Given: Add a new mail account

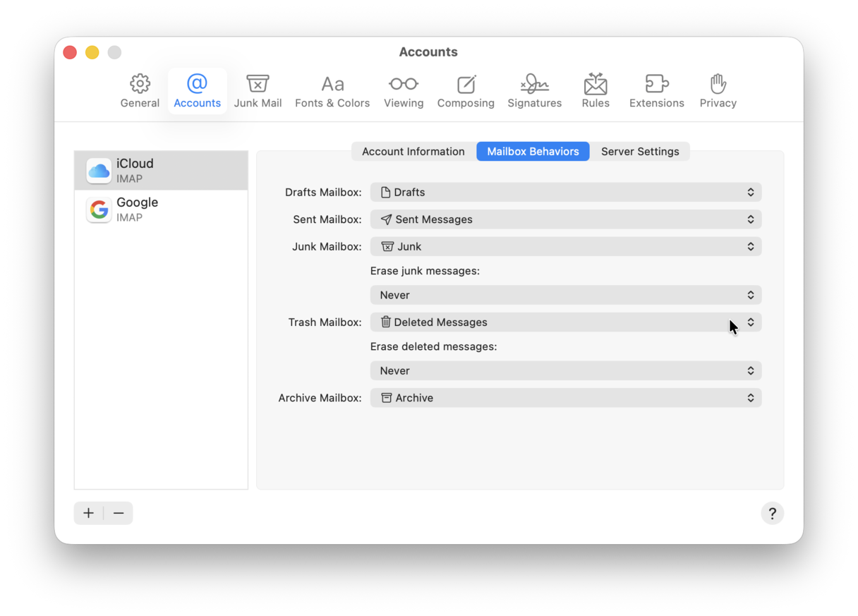Looking at the screenshot, I should click(88, 513).
